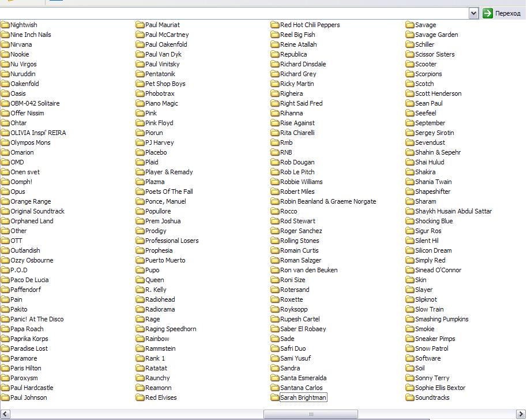527x420 pixels.
Task: Click the folder name 'Santana Carlos'
Action: 302,388
